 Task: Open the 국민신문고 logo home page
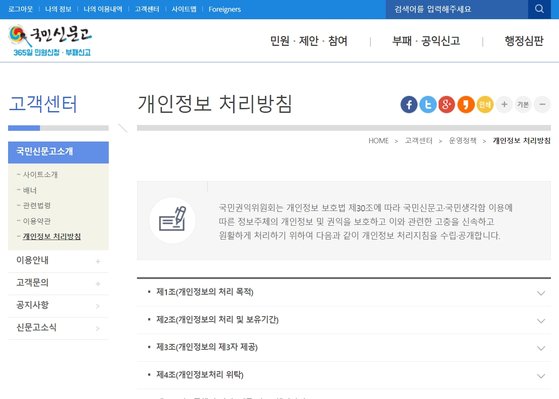point(50,40)
